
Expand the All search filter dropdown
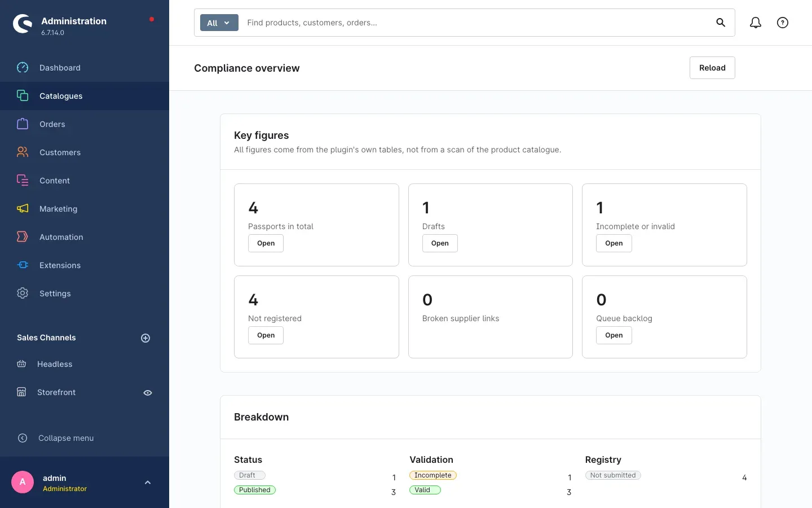(x=219, y=23)
